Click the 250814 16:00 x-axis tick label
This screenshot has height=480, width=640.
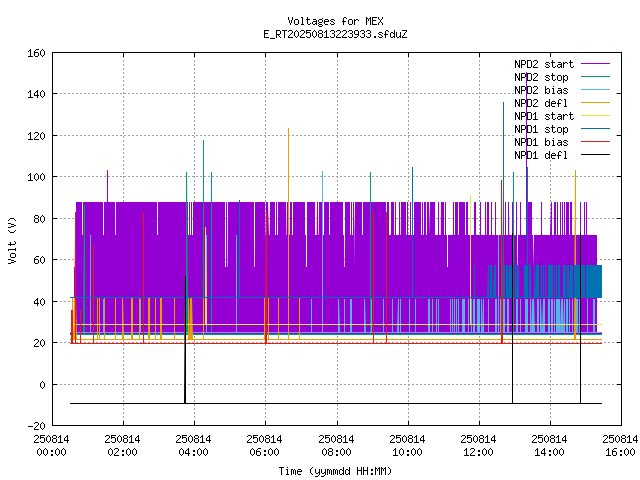click(x=620, y=446)
